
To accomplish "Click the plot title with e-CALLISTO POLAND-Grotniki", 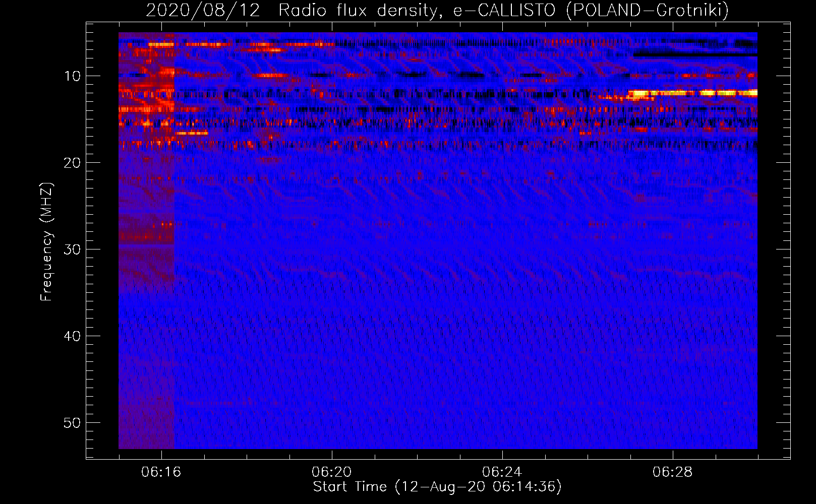I will [x=437, y=10].
